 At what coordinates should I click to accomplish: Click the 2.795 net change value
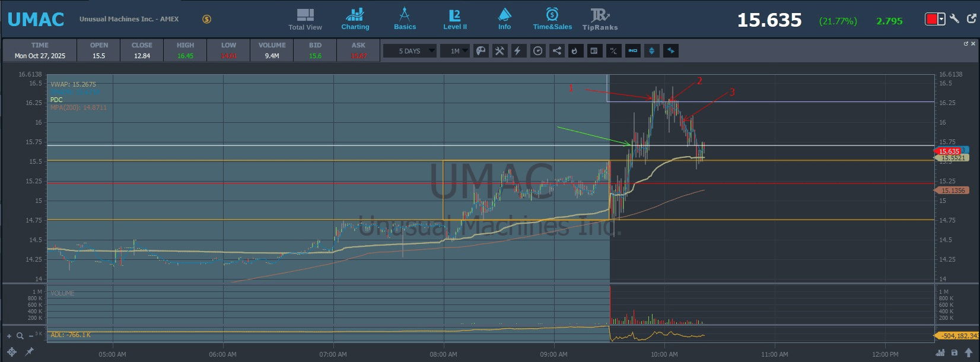pos(889,21)
